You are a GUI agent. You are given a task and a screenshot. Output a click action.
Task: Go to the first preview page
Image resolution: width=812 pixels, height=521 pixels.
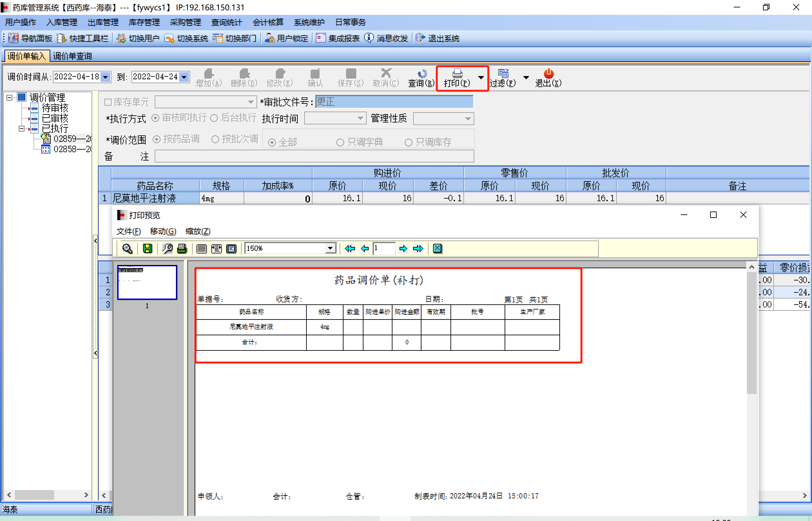point(350,249)
